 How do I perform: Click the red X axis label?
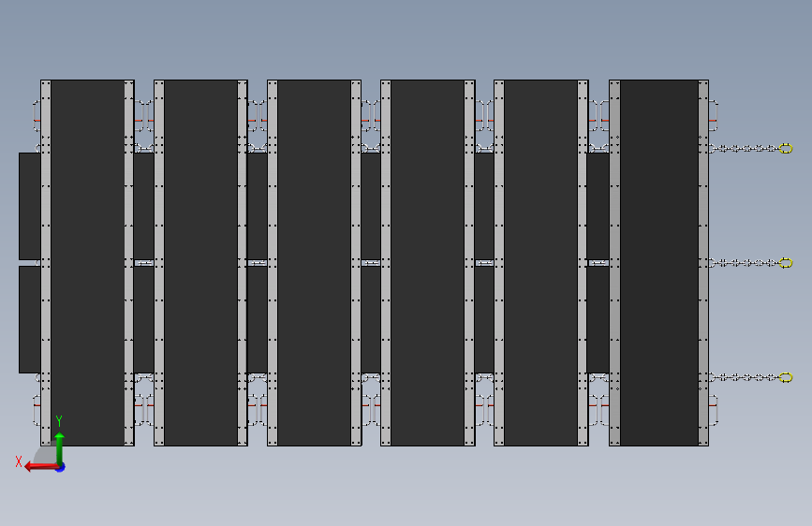coord(19,461)
